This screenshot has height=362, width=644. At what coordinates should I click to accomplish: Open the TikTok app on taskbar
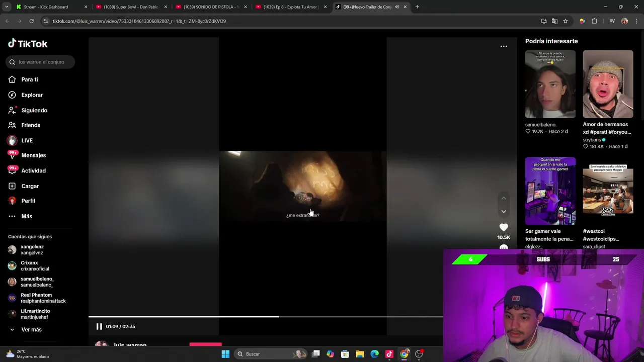tap(389, 354)
